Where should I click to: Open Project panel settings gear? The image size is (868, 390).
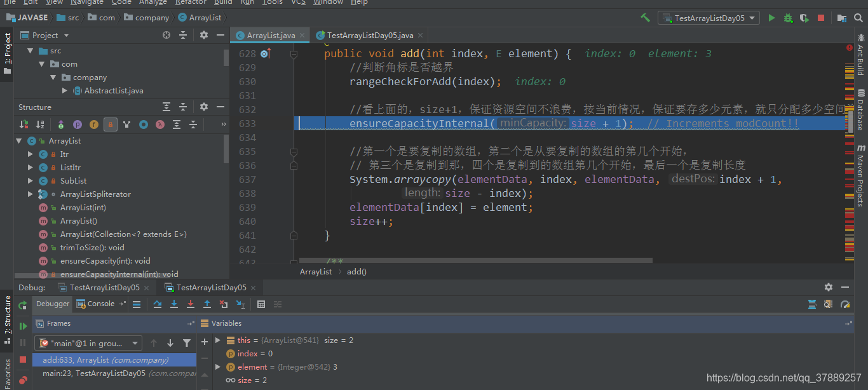(x=204, y=36)
